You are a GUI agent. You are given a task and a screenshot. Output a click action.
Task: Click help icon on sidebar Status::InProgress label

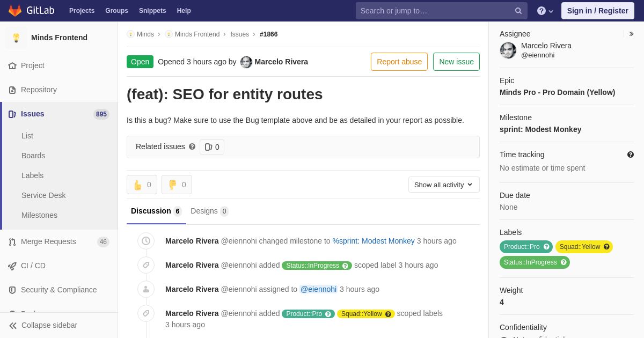(563, 262)
